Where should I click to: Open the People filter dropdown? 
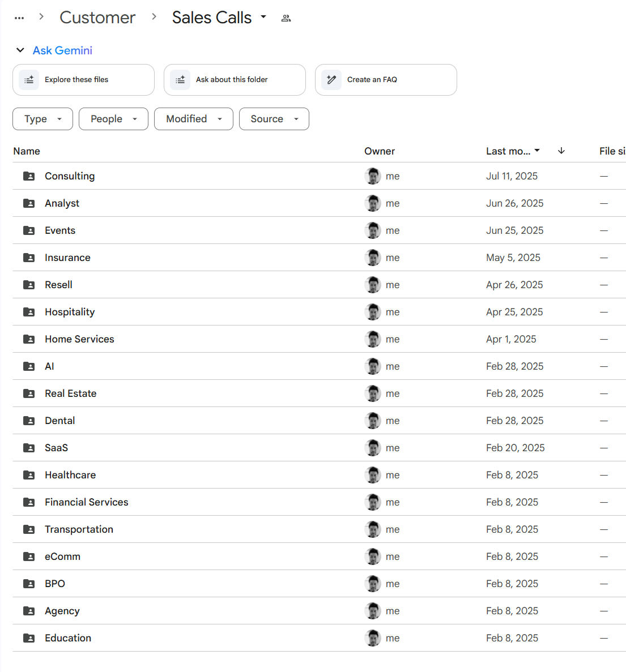point(114,119)
